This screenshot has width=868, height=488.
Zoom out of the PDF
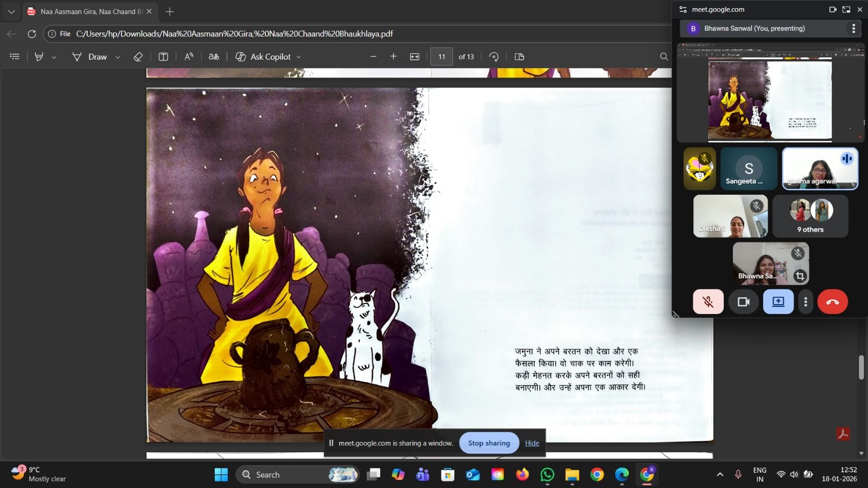point(373,56)
